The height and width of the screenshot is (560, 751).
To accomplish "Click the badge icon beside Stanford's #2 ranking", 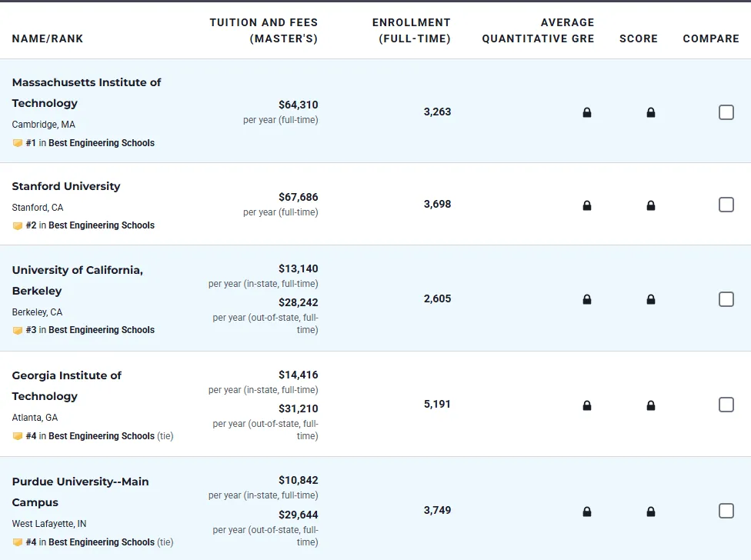I will click(18, 225).
